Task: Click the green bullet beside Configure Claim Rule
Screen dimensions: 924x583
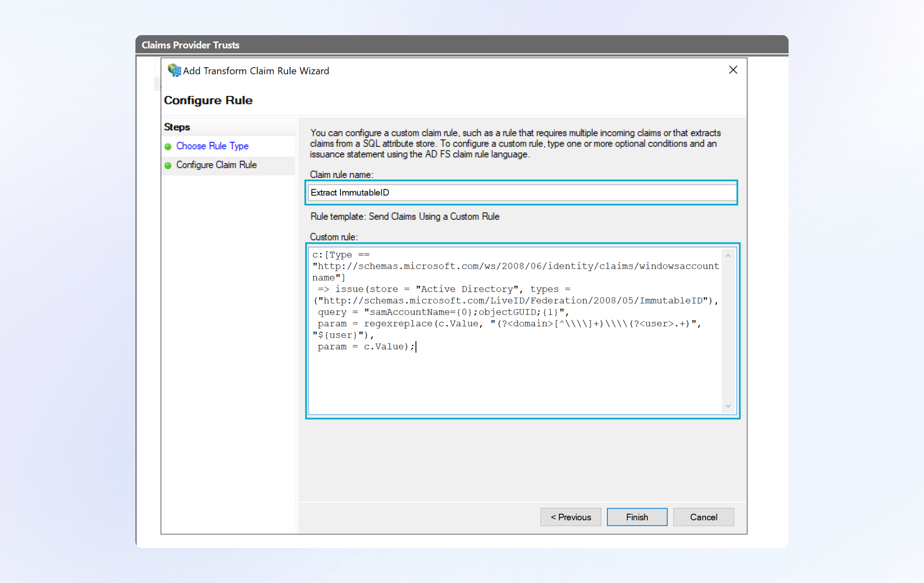Action: tap(168, 165)
